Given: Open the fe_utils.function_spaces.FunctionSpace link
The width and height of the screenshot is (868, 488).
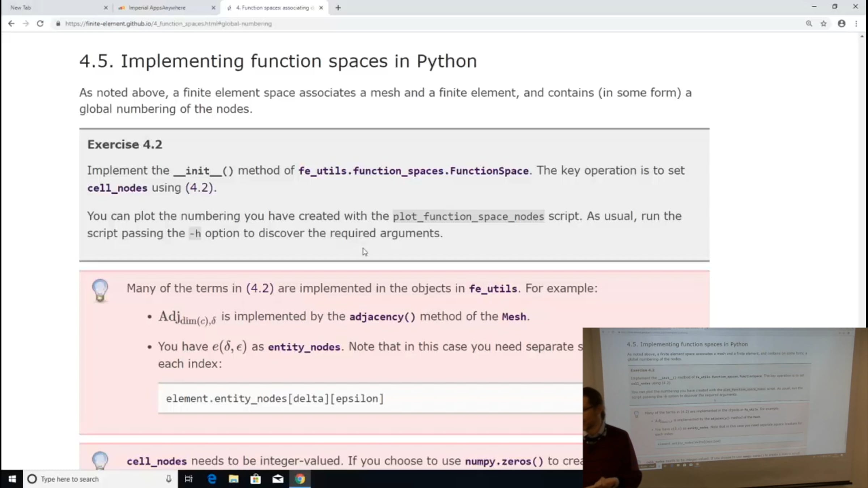Looking at the screenshot, I should pos(413,171).
